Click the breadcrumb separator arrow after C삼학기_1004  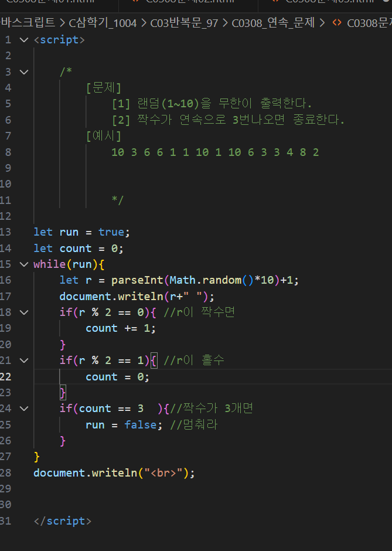[144, 23]
